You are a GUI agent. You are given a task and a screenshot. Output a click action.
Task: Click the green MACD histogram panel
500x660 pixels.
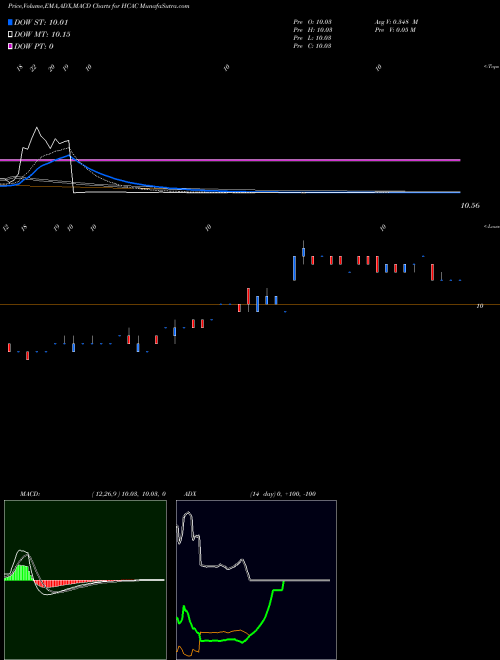click(x=85, y=580)
